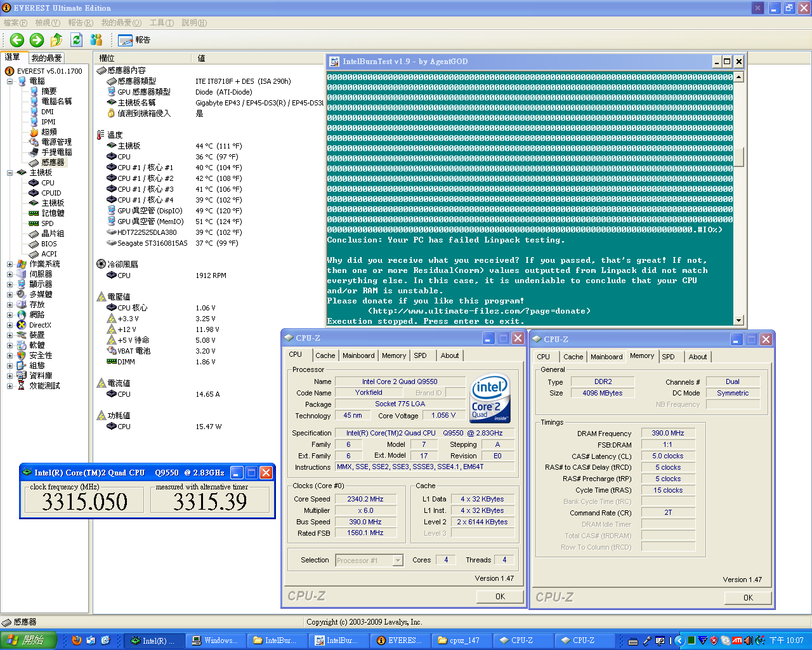Open the 工具(T) menu
The height and width of the screenshot is (650, 812).
[162, 23]
